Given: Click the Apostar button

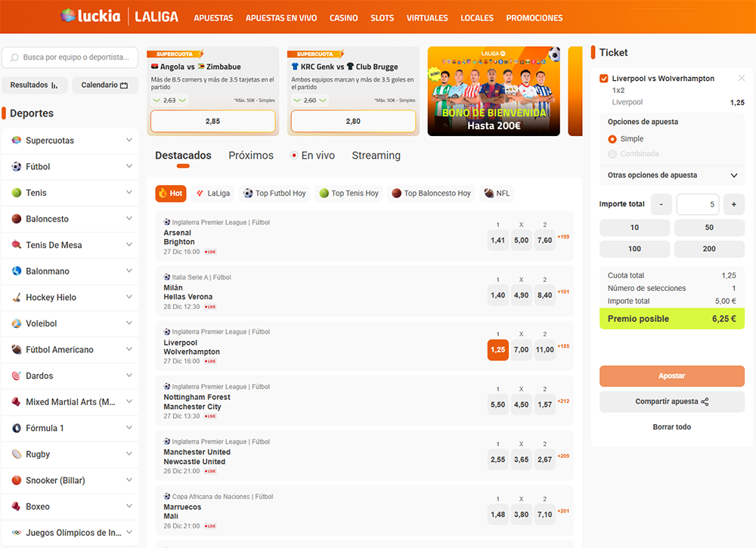Looking at the screenshot, I should pyautogui.click(x=672, y=376).
